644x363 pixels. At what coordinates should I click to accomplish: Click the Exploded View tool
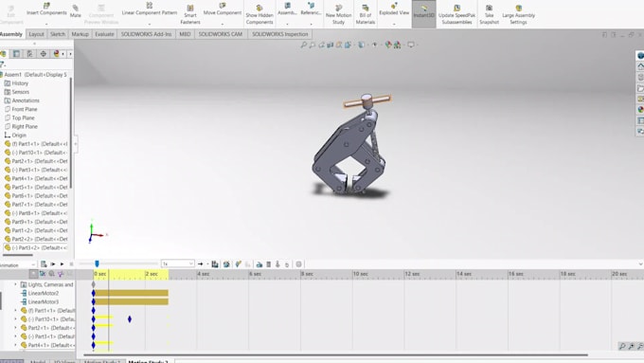tap(394, 9)
